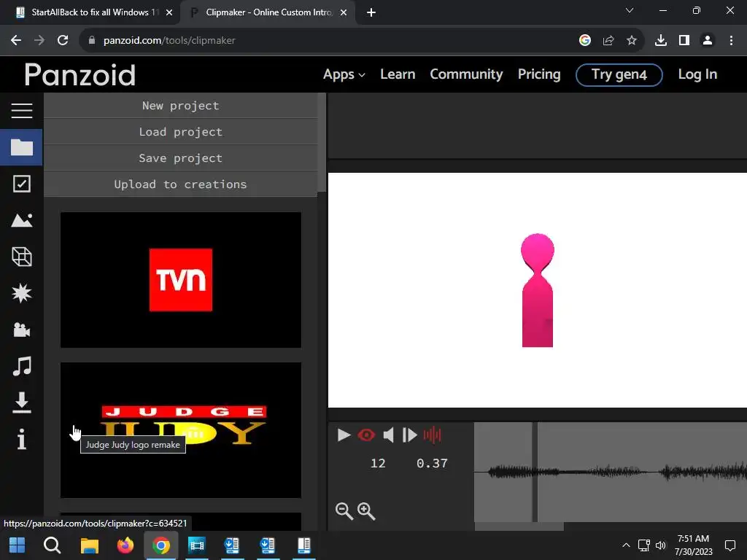Play the clip preview
Image resolution: width=747 pixels, height=560 pixels.
344,435
